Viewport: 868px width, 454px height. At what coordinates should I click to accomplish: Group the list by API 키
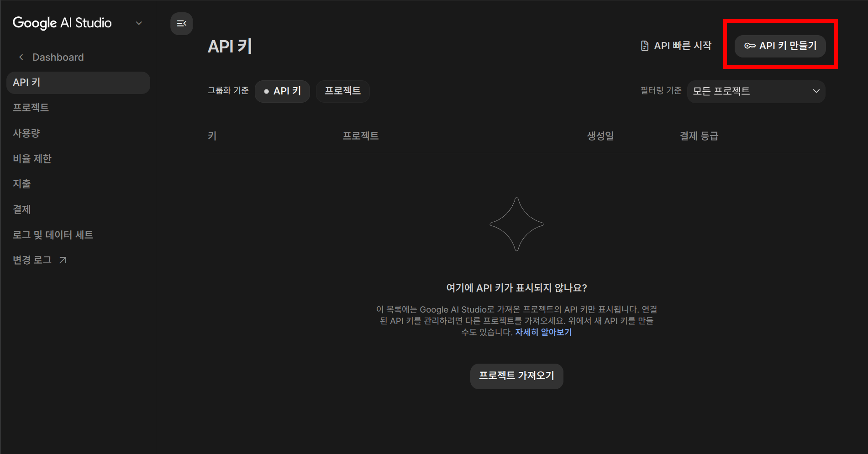(282, 91)
